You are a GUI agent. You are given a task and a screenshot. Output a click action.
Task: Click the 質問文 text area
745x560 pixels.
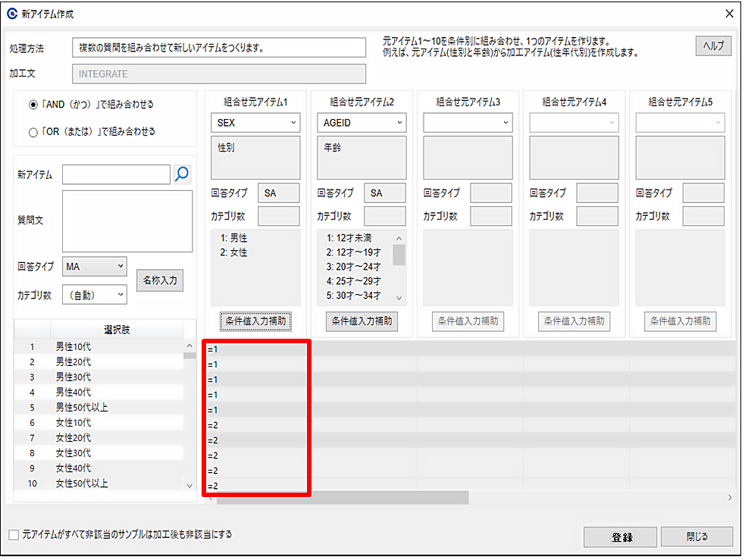pos(127,221)
